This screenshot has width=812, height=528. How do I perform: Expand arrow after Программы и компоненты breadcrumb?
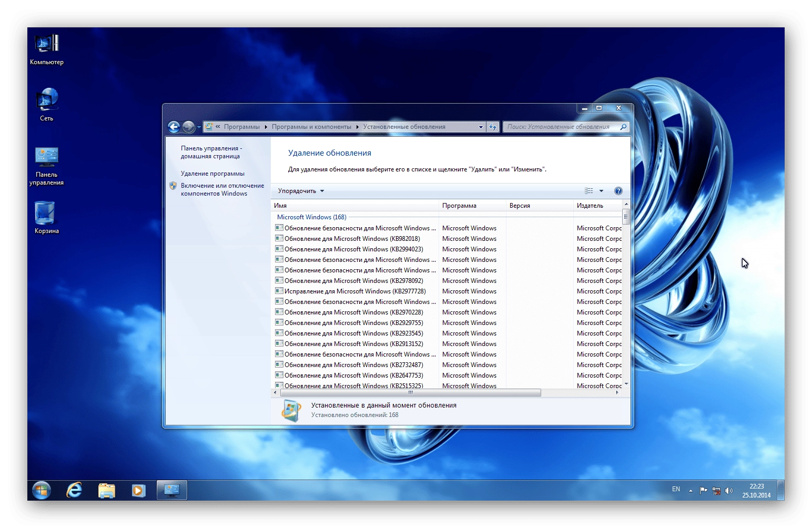click(x=357, y=127)
